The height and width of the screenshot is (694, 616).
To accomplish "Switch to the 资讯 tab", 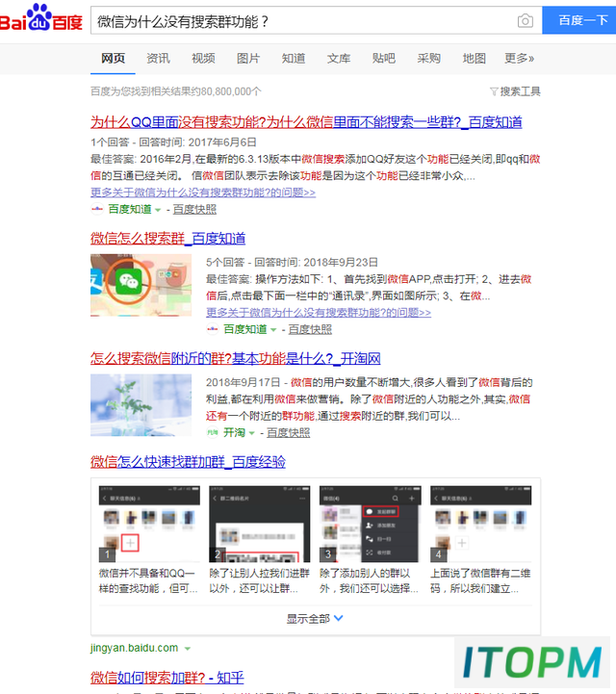I will point(158,59).
